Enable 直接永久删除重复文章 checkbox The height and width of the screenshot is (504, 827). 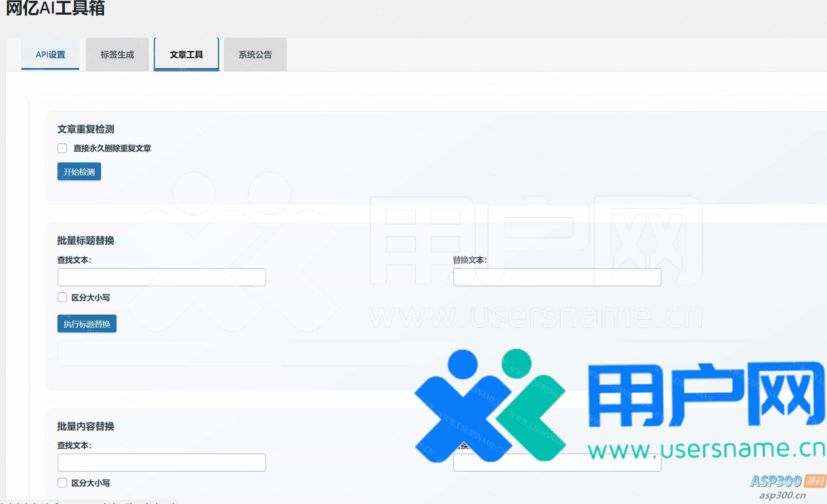pyautogui.click(x=62, y=148)
